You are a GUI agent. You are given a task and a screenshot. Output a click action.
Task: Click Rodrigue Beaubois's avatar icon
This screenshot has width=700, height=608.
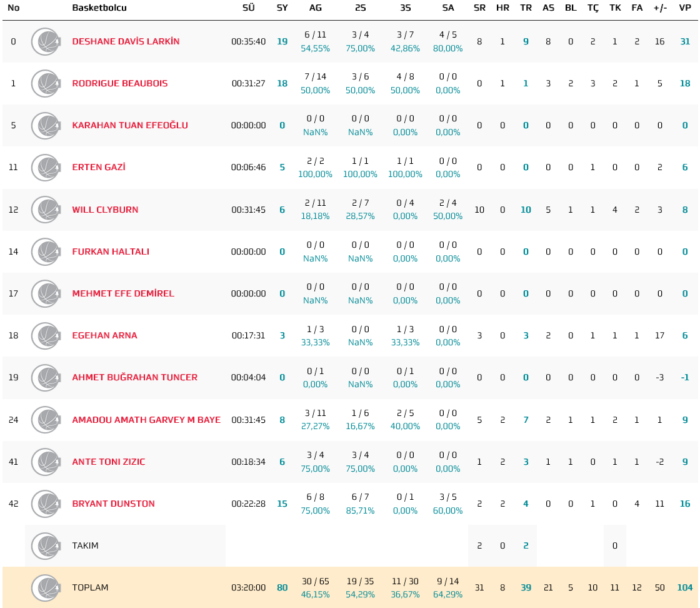[x=46, y=84]
